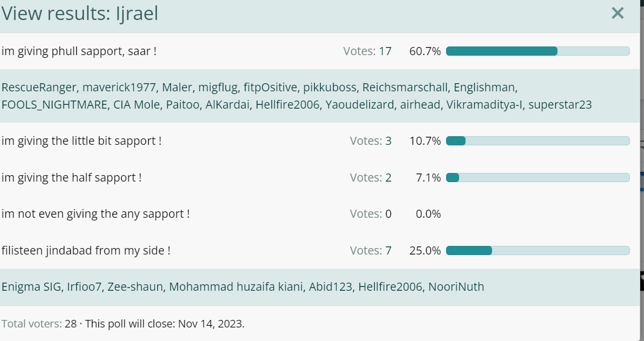This screenshot has width=644, height=341.
Task: Open Zee-shaun voter profile
Action: coord(135,286)
